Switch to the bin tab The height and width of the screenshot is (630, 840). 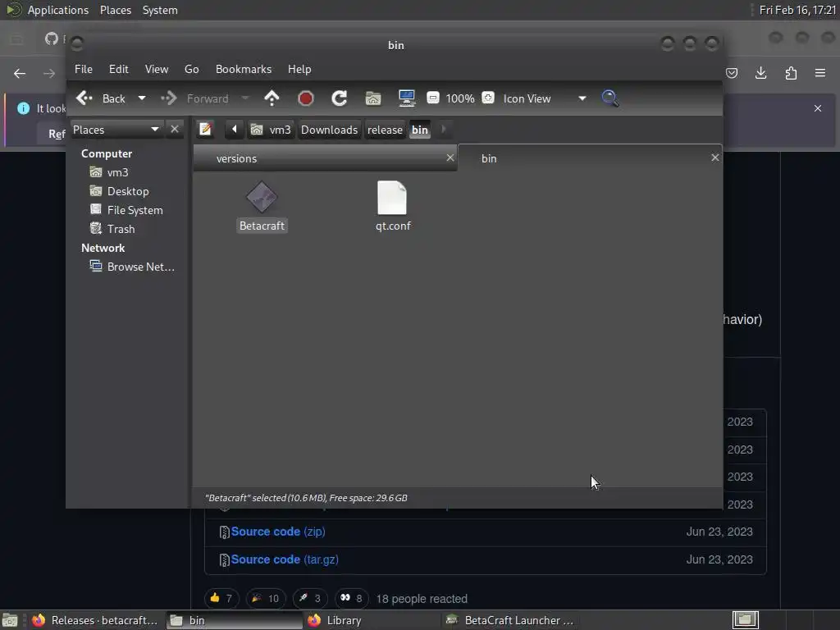point(589,158)
